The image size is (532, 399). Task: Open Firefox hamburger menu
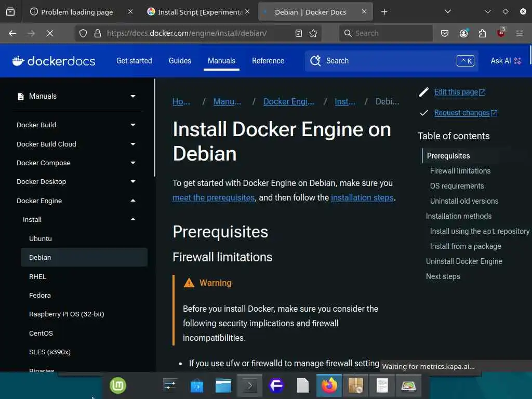pyautogui.click(x=520, y=33)
